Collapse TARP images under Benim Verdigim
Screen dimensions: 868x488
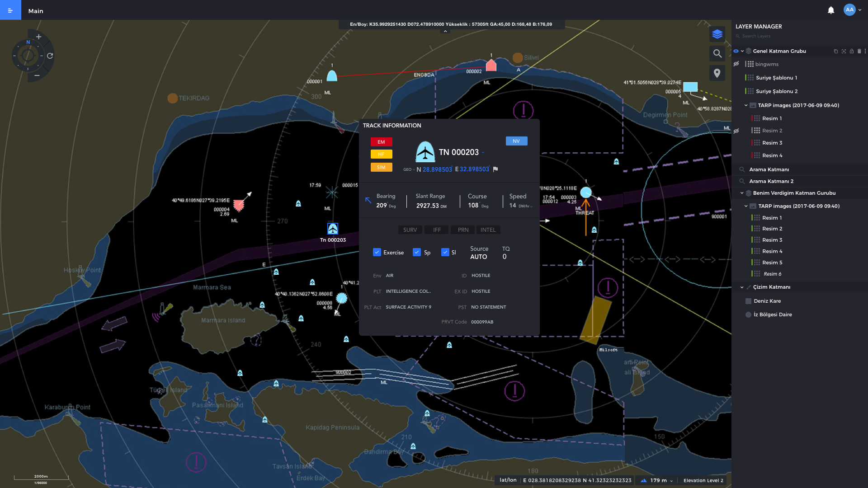746,206
